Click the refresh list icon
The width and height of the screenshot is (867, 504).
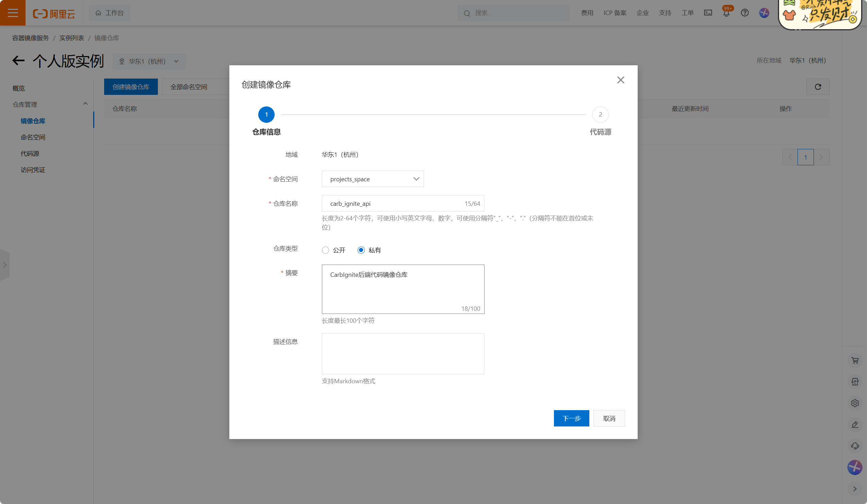pyautogui.click(x=817, y=87)
